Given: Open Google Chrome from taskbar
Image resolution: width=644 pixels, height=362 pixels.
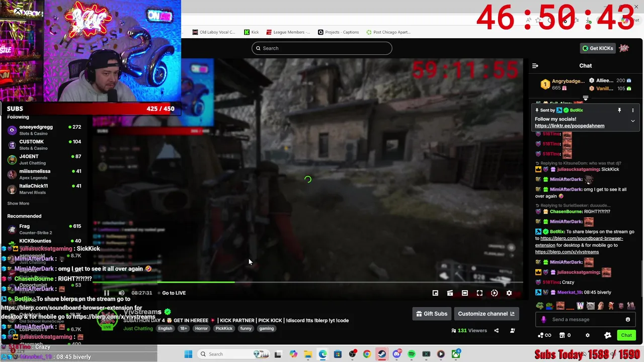Looking at the screenshot, I should (367, 354).
